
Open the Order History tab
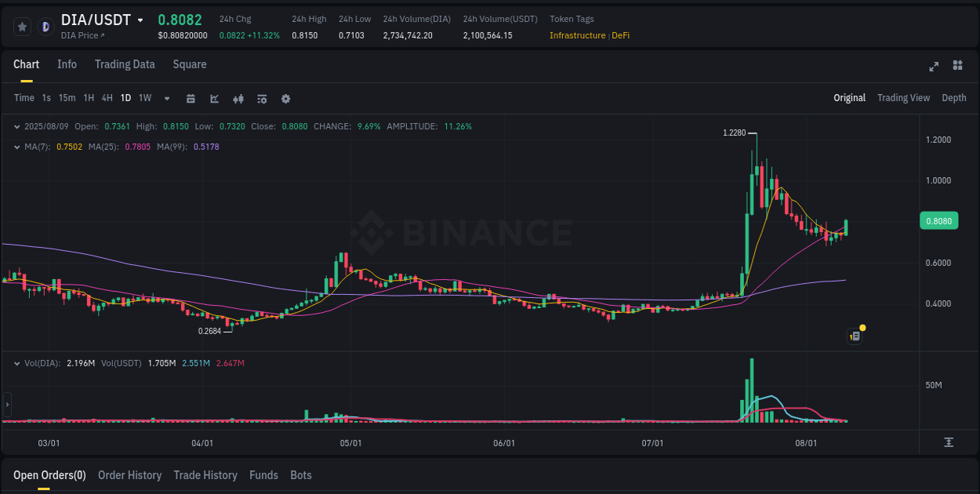(x=129, y=475)
